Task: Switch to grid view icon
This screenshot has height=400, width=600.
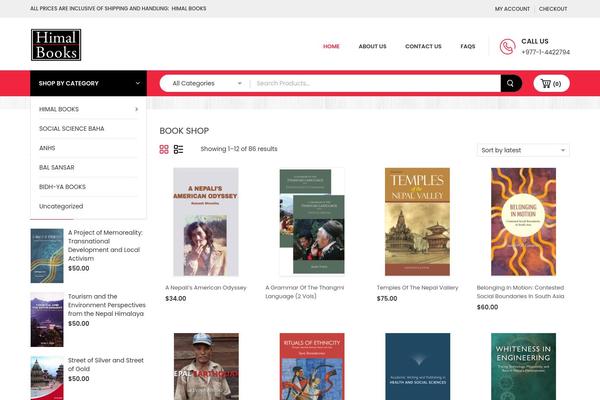Action: (164, 149)
